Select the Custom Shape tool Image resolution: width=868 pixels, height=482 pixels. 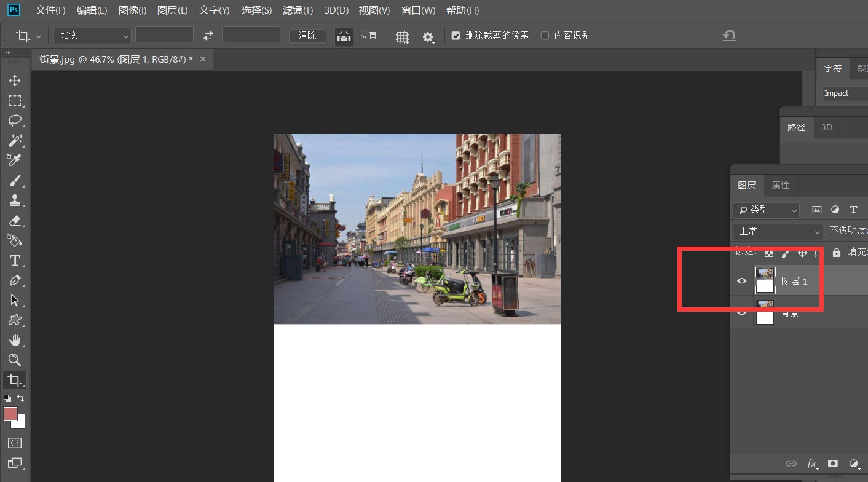(x=15, y=320)
